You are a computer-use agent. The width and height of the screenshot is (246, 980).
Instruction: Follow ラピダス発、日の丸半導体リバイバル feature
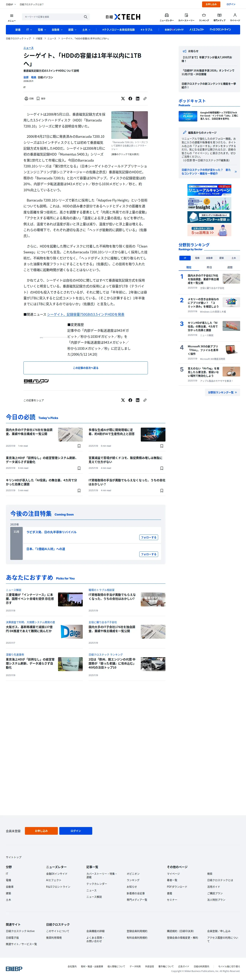click(x=149, y=537)
